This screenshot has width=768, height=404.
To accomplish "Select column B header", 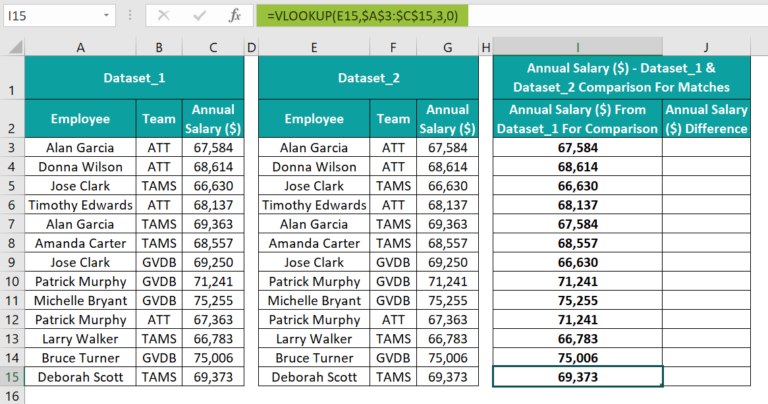I will point(159,48).
